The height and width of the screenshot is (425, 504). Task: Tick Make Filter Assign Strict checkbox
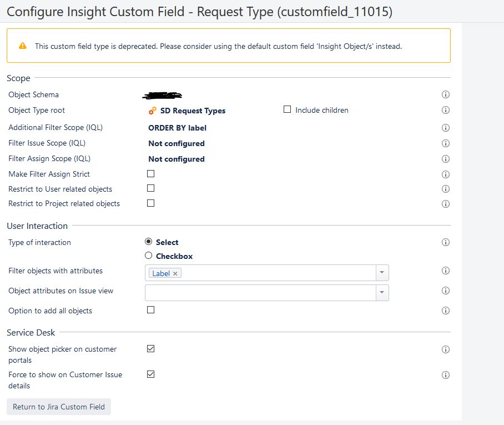coord(151,174)
